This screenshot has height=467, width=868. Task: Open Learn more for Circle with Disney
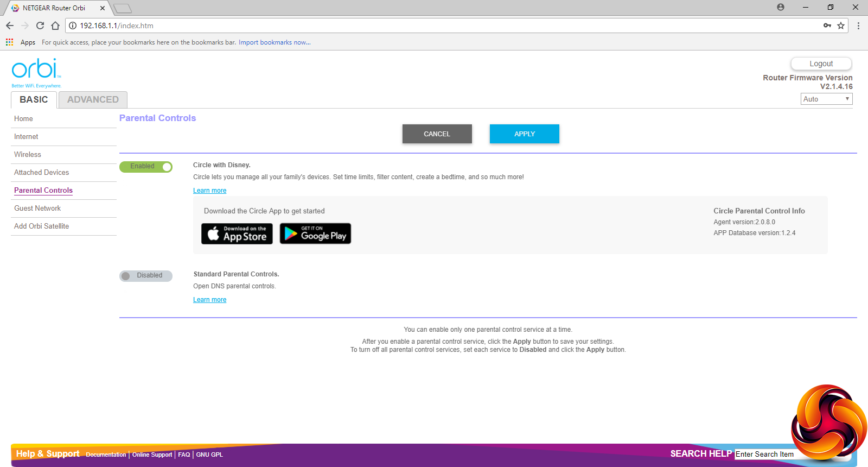tap(210, 191)
